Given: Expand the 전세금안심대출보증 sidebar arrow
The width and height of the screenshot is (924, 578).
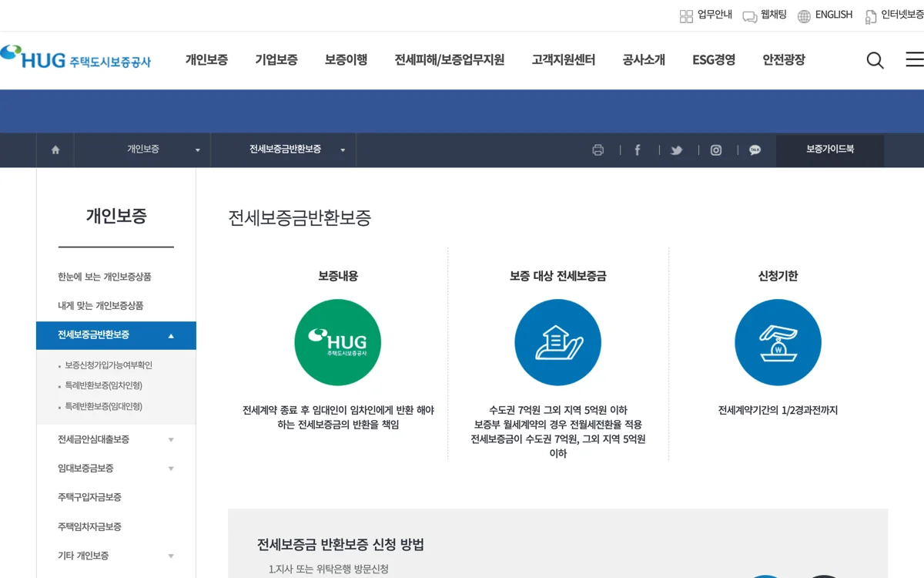Looking at the screenshot, I should coord(171,440).
